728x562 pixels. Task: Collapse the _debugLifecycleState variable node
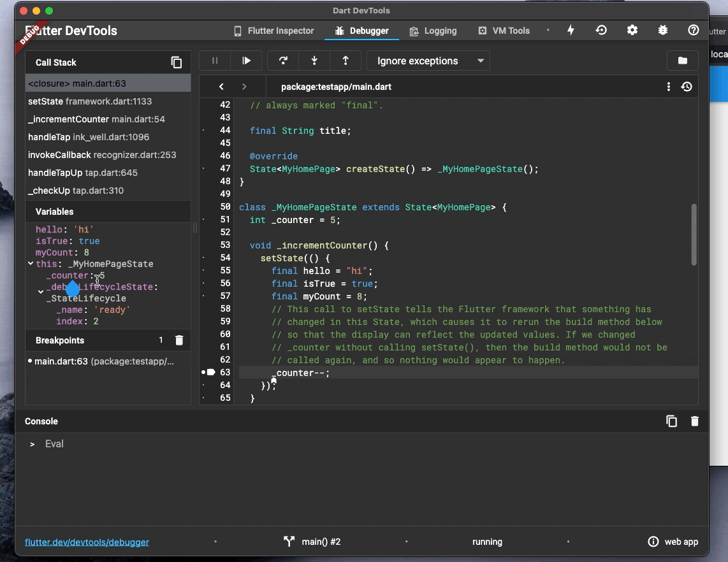41,292
